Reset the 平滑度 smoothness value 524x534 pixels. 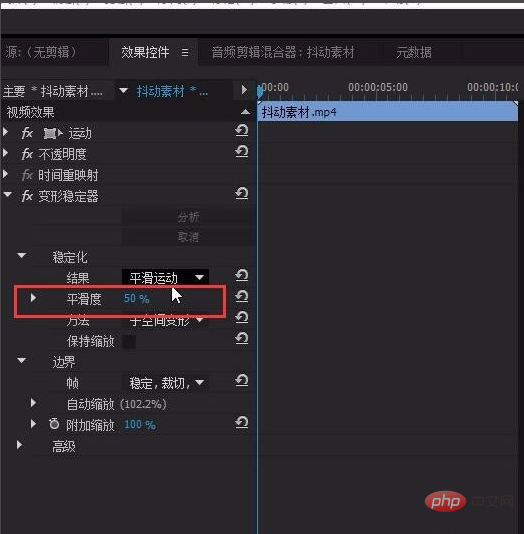tap(241, 297)
